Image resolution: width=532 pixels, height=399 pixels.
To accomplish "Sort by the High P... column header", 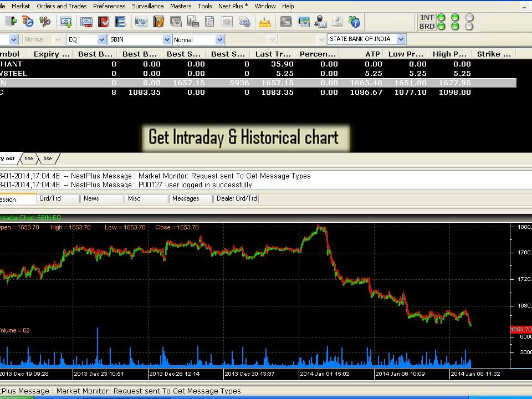I will (449, 54).
